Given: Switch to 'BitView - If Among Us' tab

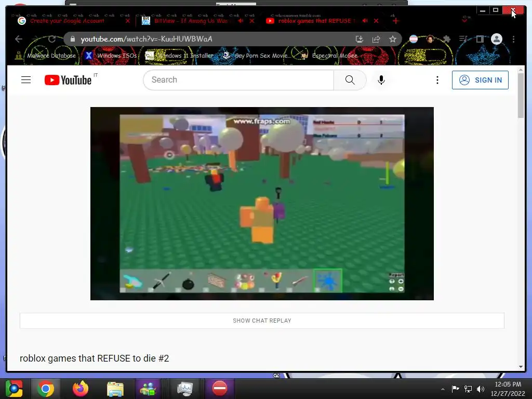Looking at the screenshot, I should click(x=192, y=21).
